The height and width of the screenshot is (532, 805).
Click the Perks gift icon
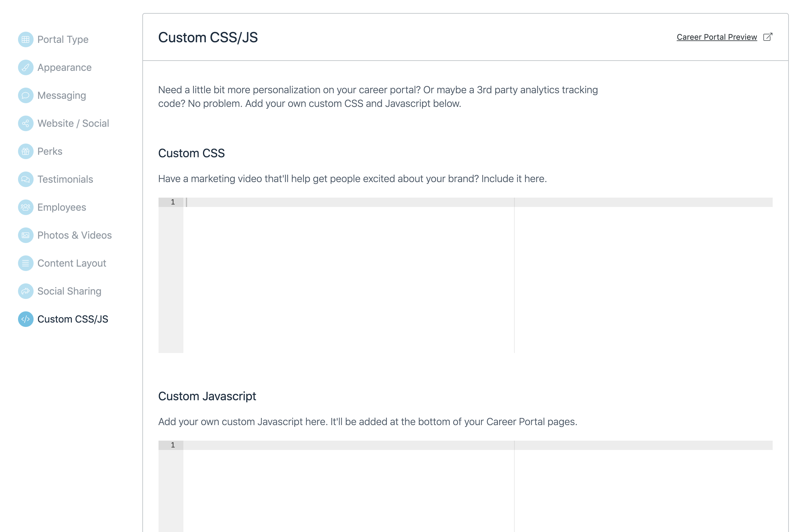[x=25, y=151]
